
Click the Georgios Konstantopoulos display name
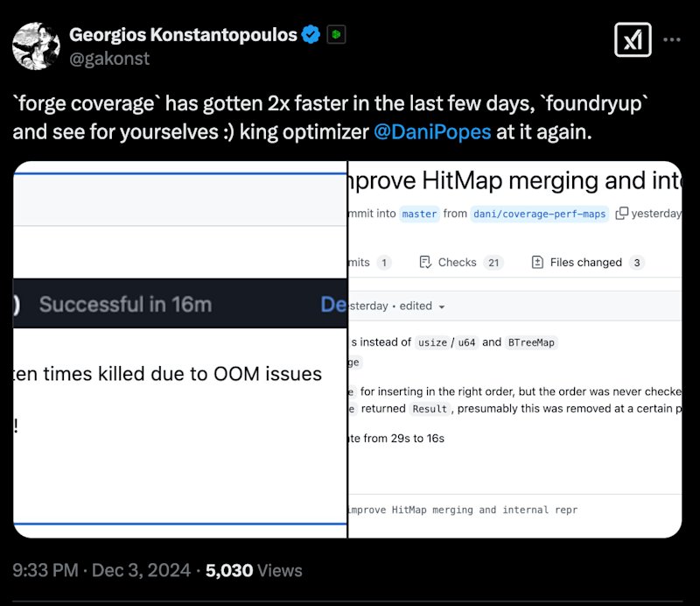(x=183, y=34)
